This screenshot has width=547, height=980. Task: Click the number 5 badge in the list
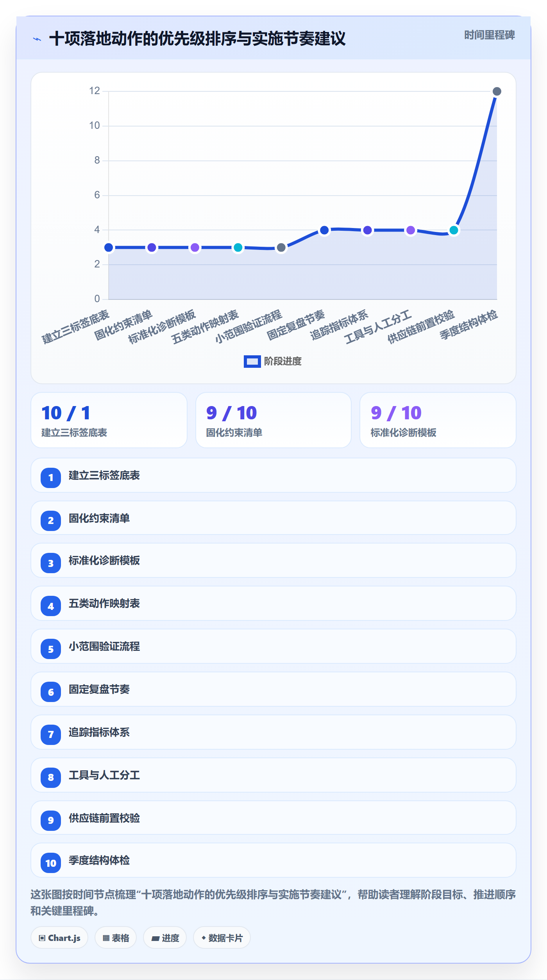tap(51, 649)
